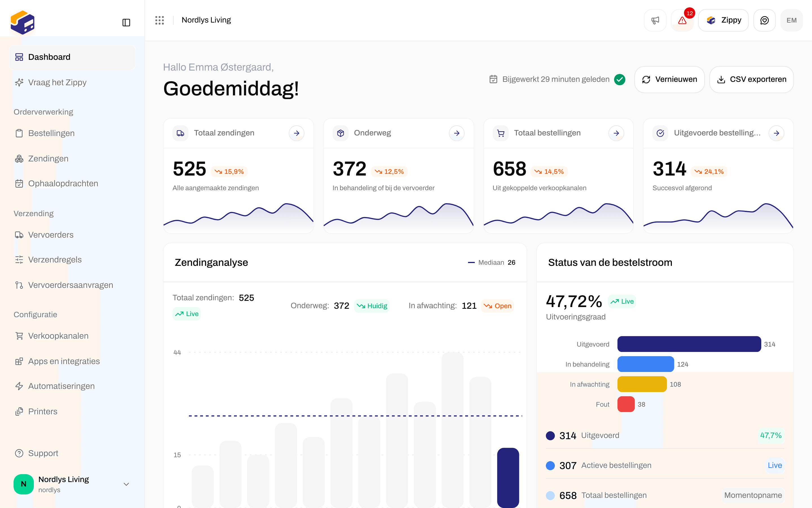Open the apps grid launcher
Image resolution: width=812 pixels, height=508 pixels.
tap(159, 20)
